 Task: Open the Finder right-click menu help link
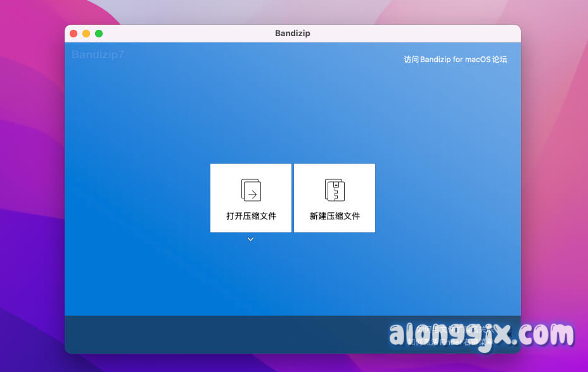click(x=456, y=342)
